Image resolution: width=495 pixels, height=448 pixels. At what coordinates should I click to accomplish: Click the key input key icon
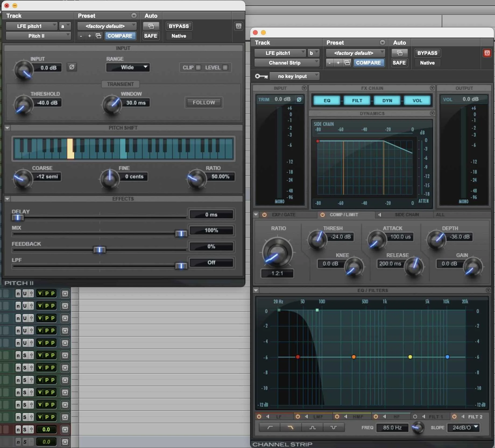coord(261,76)
